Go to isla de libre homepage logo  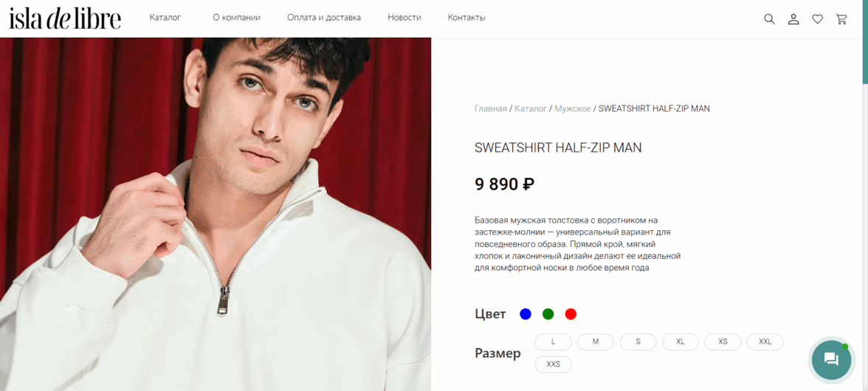pos(65,18)
